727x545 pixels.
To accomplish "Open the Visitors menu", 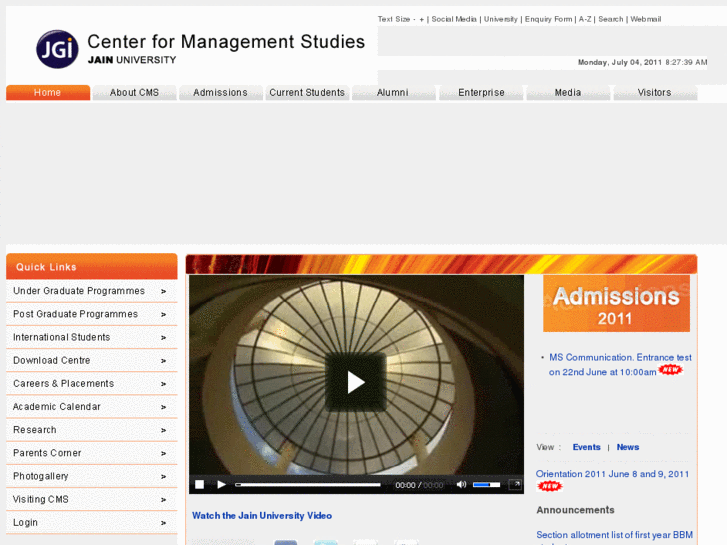I will coord(655,92).
